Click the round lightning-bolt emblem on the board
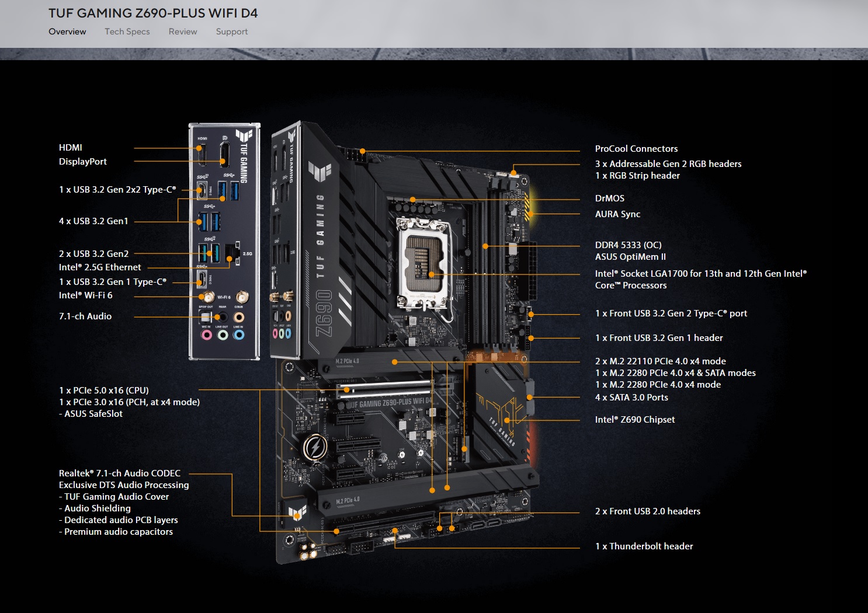The height and width of the screenshot is (613, 868). [314, 448]
